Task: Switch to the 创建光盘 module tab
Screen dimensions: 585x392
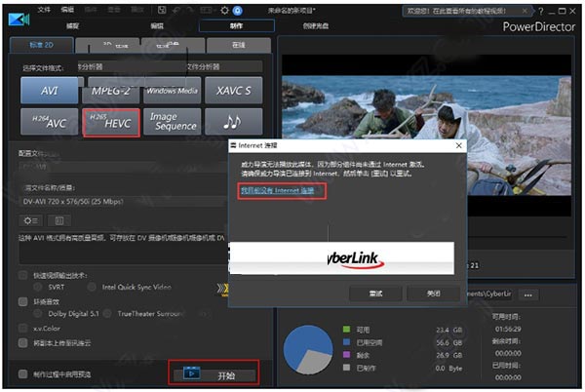Action: (x=316, y=25)
